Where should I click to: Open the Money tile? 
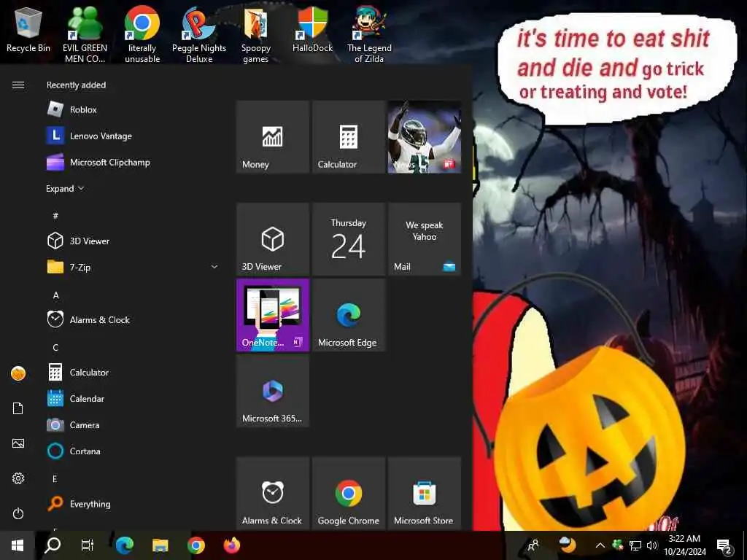[x=273, y=136]
